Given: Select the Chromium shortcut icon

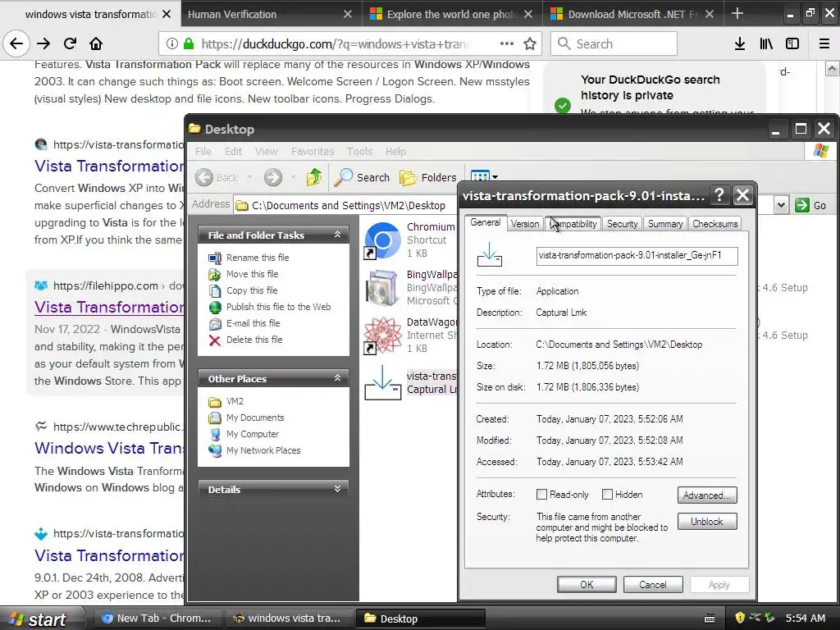Looking at the screenshot, I should click(382, 240).
